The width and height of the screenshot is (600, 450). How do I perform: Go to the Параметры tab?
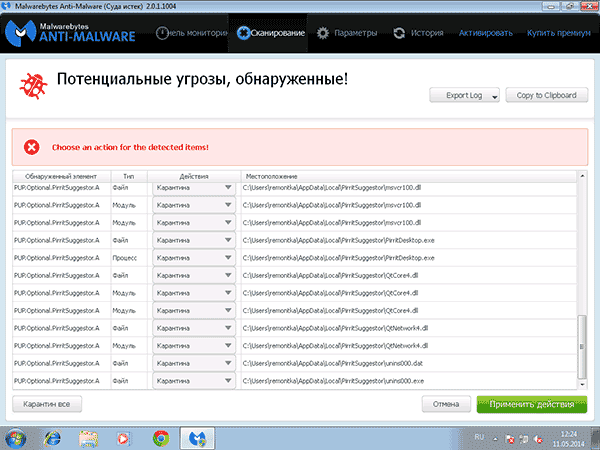[347, 33]
